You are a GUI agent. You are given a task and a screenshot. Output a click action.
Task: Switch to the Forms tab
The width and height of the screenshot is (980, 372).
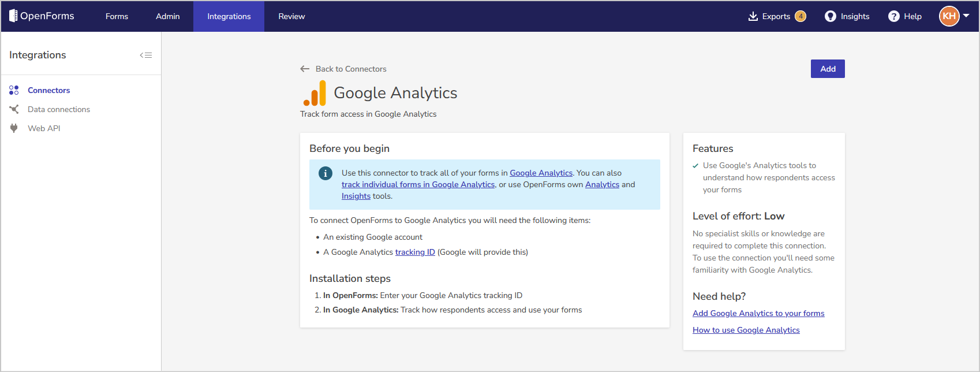point(117,16)
